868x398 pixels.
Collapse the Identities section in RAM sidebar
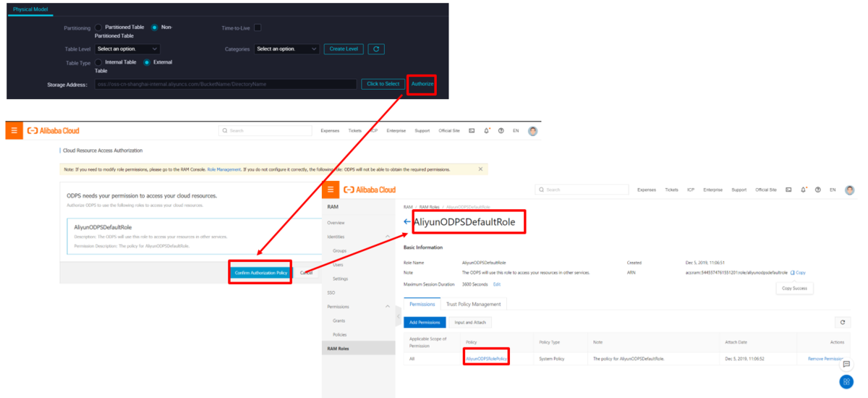tap(387, 237)
